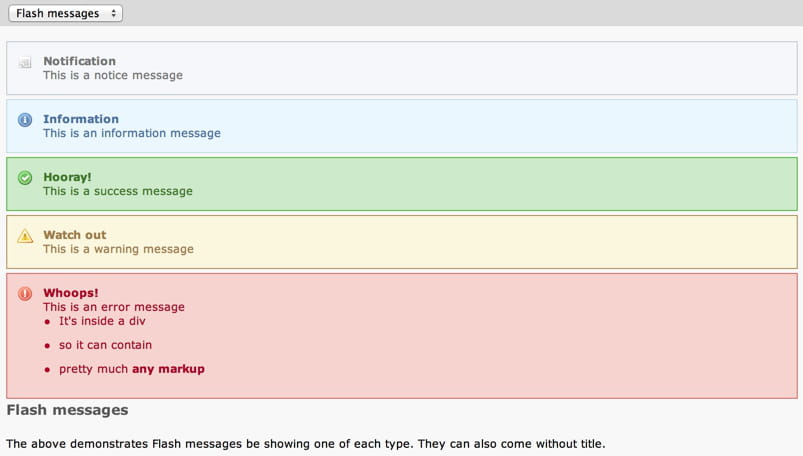Click the Notification message title
Image resolution: width=803 pixels, height=456 pixels.
[x=79, y=61]
